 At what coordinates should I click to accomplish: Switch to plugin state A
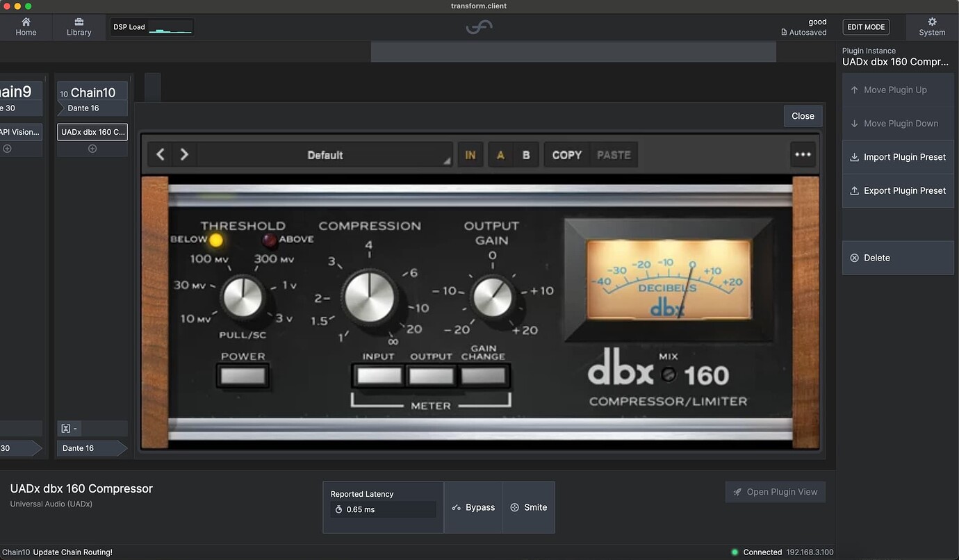point(500,155)
